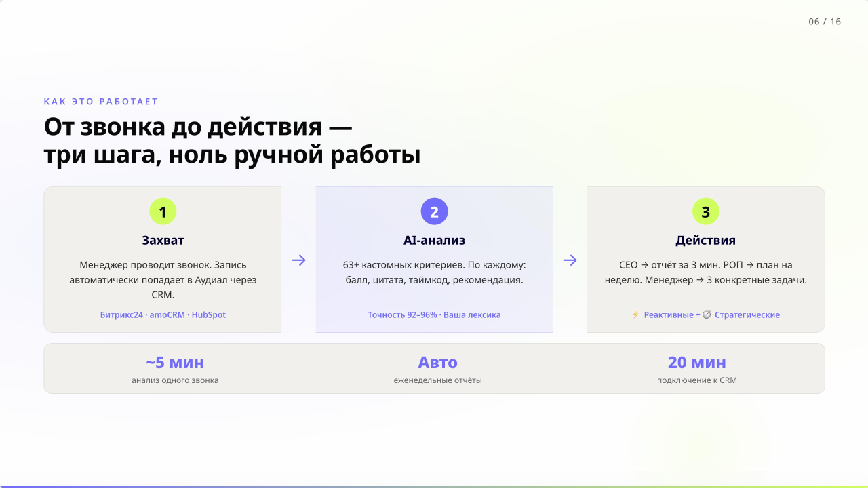Viewport: 868px width, 488px height.
Task: Click the анализ одного звонка caption
Action: (175, 380)
